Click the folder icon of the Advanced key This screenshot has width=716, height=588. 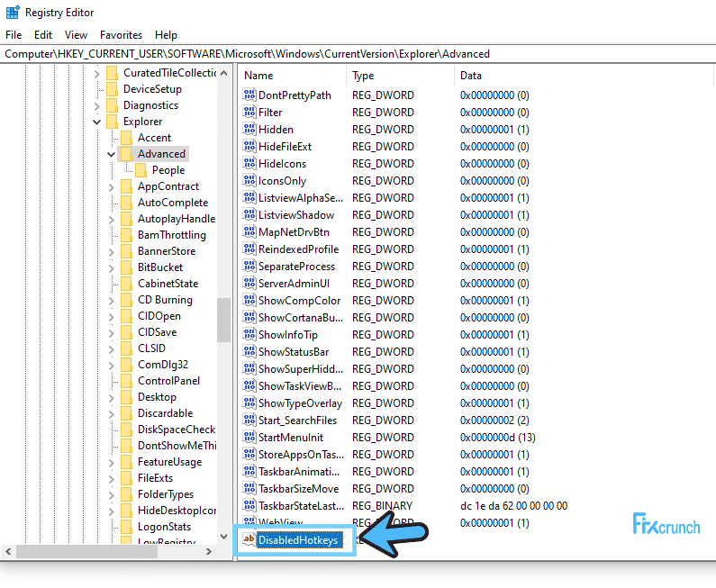[x=126, y=154]
